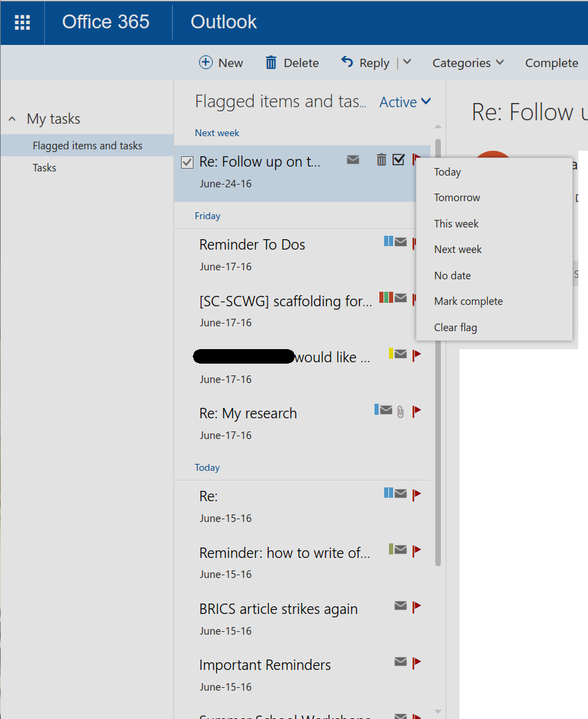Choose Today from the flag menu
This screenshot has height=719, width=588.
point(494,172)
